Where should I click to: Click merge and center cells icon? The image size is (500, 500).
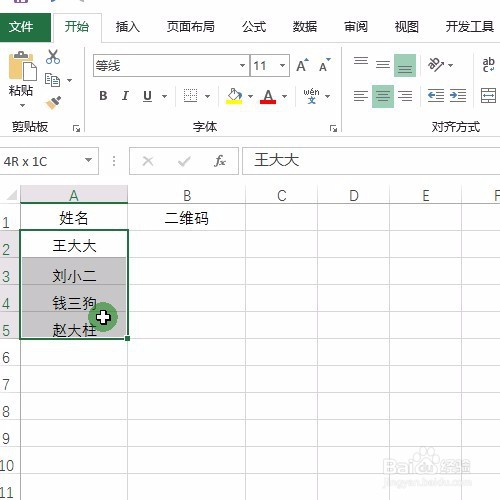coord(488,96)
